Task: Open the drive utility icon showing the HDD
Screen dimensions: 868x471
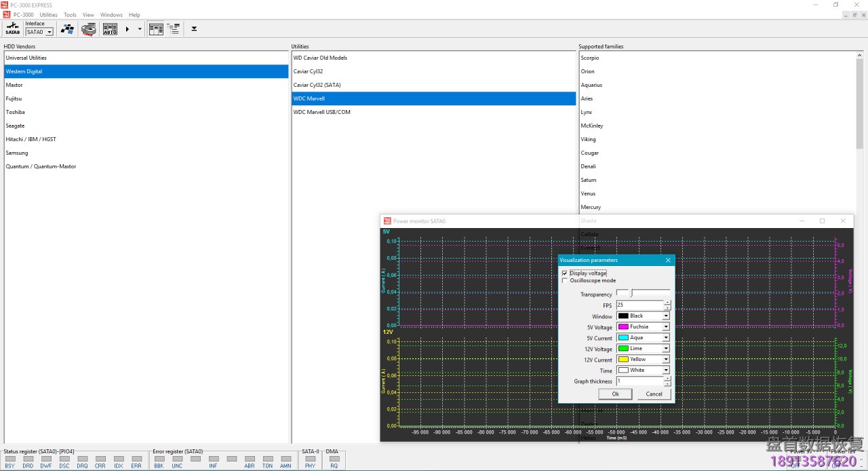Action: click(88, 29)
